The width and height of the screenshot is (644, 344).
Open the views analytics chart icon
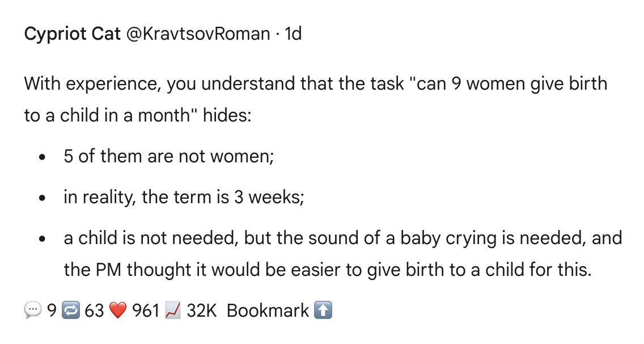[173, 310]
